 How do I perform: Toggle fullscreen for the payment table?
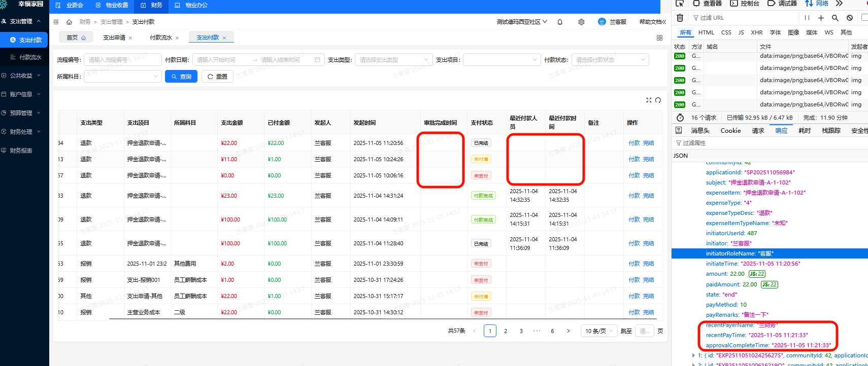(x=649, y=100)
